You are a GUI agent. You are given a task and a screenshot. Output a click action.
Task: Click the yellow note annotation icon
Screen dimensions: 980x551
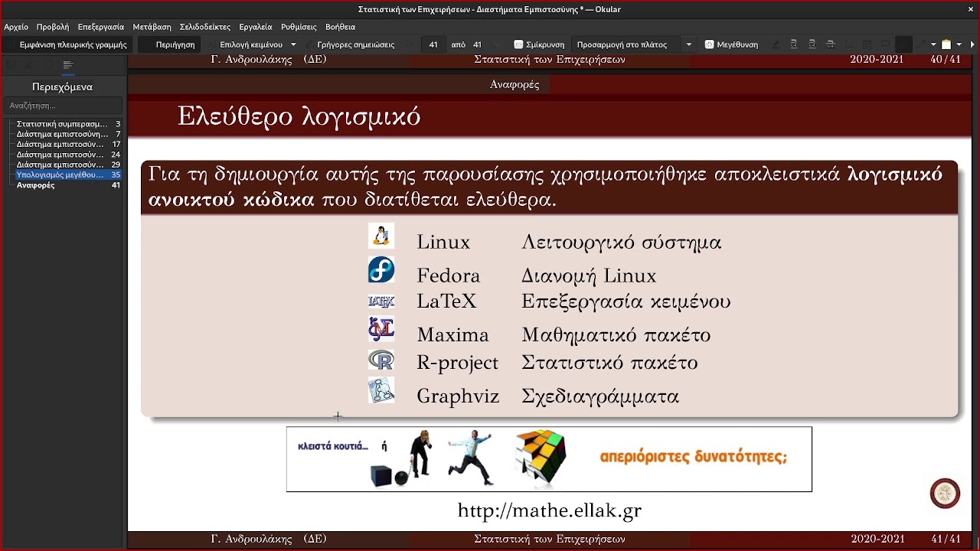pos(946,44)
